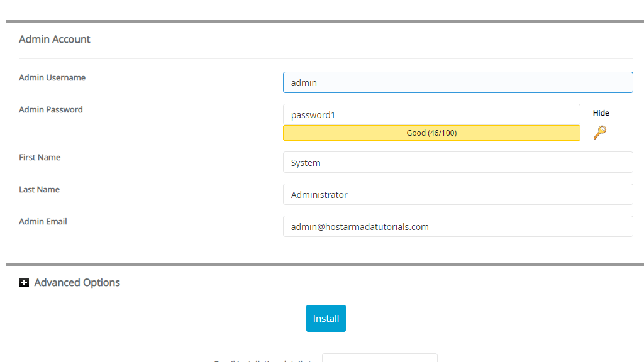Click the Good (46/100) strength text
Viewport: 644px width, 362px height.
pos(431,133)
